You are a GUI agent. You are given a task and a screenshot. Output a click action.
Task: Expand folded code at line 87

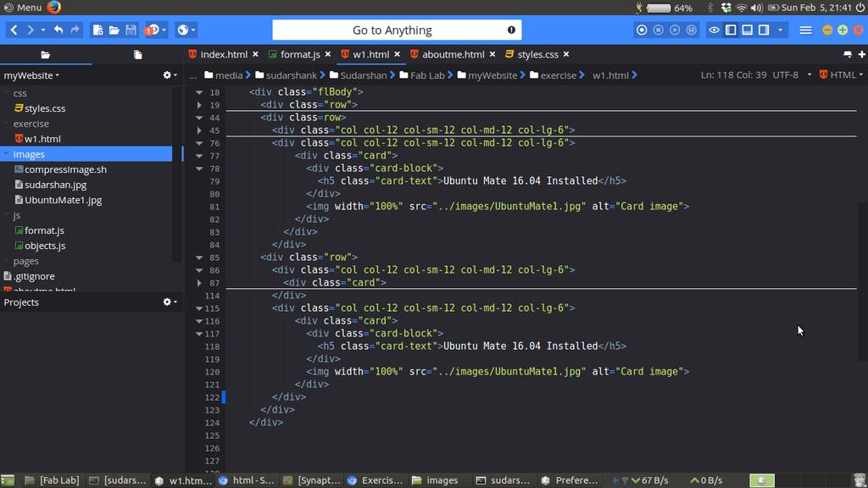tap(198, 283)
